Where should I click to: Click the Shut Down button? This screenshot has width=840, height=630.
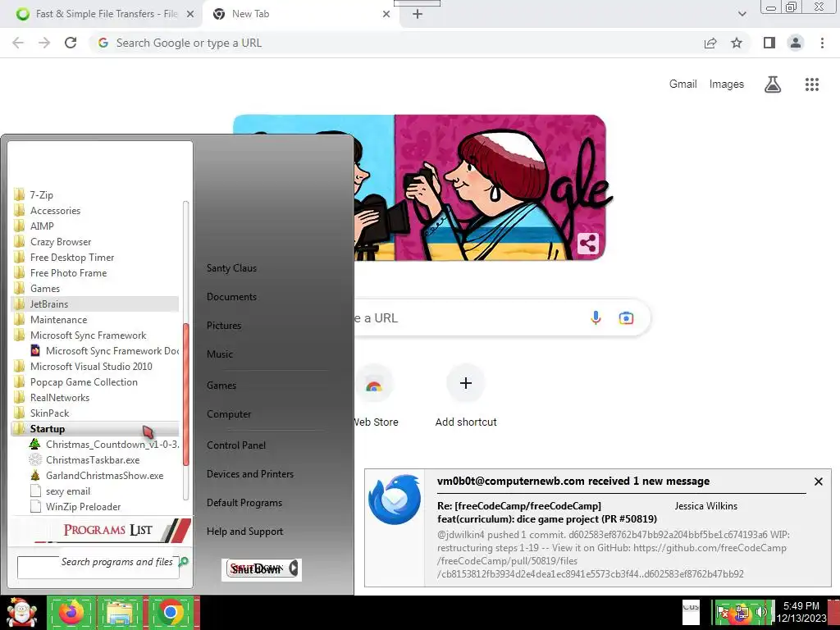(257, 568)
